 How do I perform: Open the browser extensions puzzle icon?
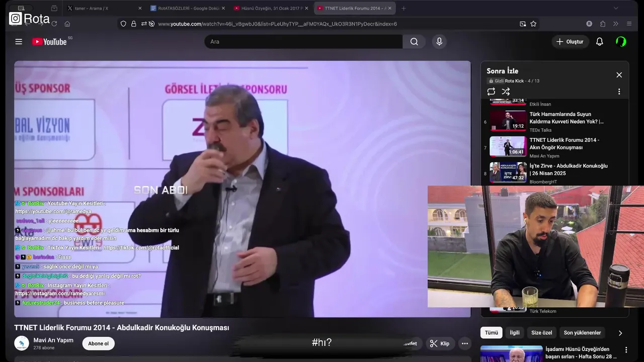click(x=603, y=24)
